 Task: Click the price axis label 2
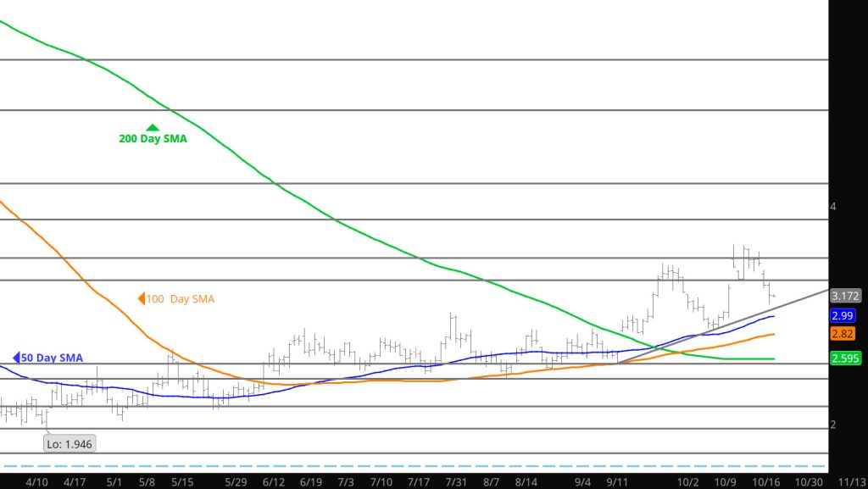(x=833, y=425)
